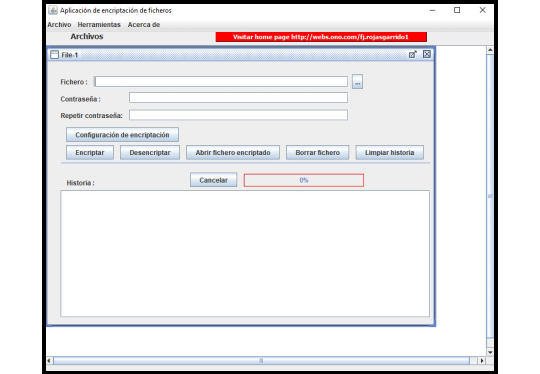The width and height of the screenshot is (540, 374).
Task: Click the Java application icon in title bar
Action: [x=53, y=10]
